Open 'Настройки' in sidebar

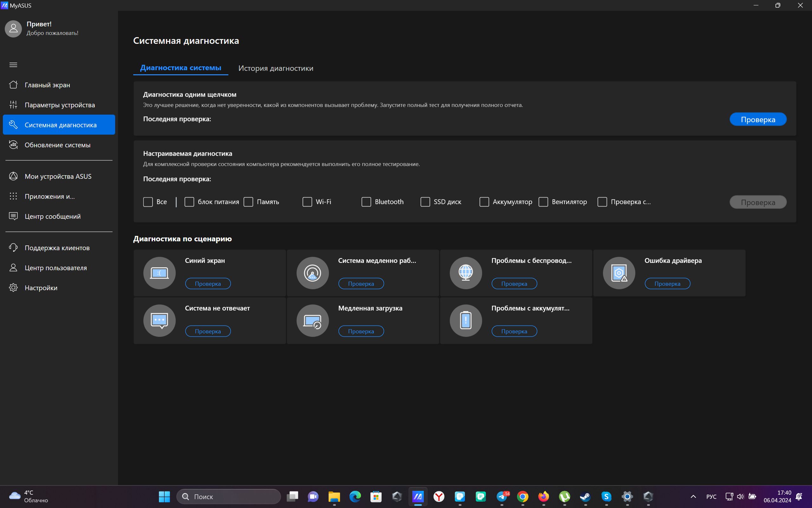click(59, 288)
